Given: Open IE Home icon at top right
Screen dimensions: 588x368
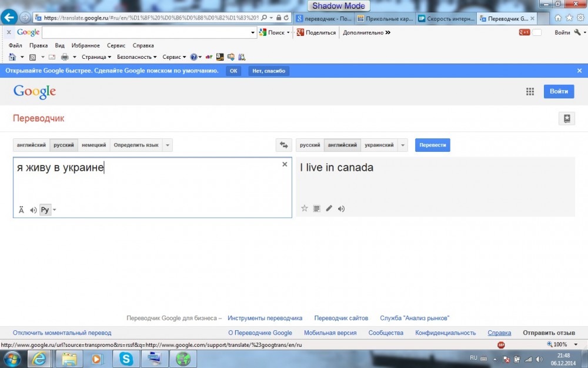Looking at the screenshot, I should click(x=558, y=18).
